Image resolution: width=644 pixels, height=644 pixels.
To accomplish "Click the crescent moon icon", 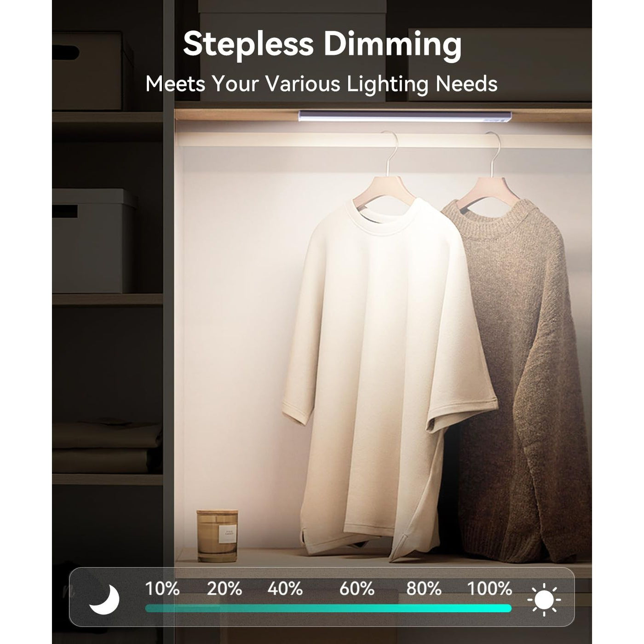I will click(x=104, y=599).
